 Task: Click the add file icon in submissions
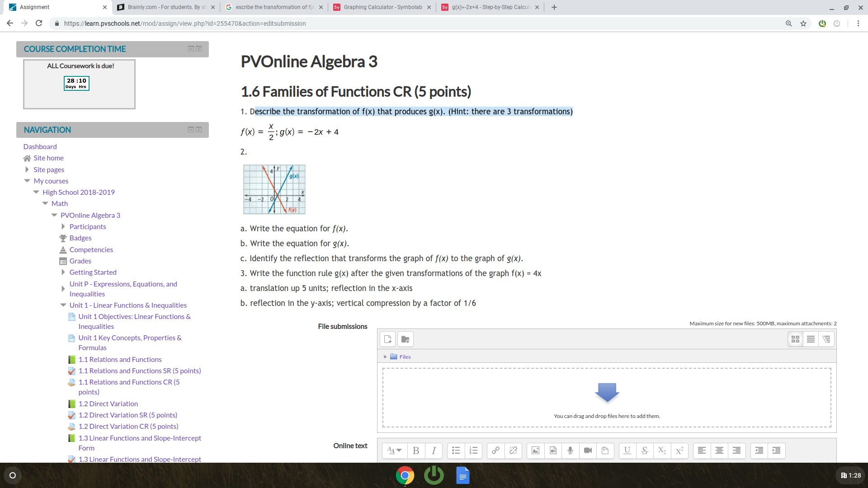tap(387, 339)
